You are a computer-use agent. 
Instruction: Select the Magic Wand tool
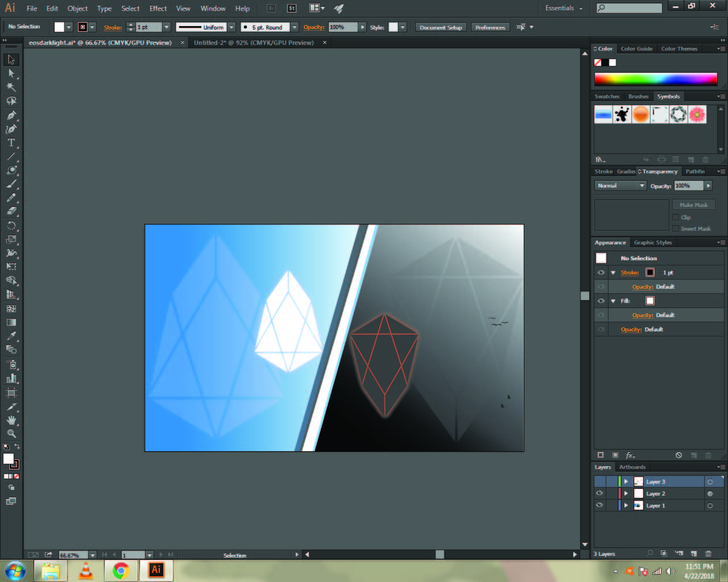(11, 87)
